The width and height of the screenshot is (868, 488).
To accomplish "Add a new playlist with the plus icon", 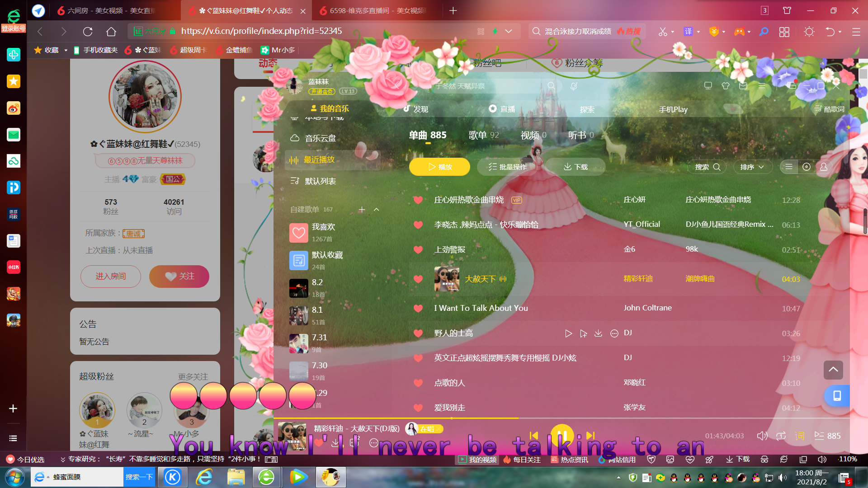I will pos(362,209).
